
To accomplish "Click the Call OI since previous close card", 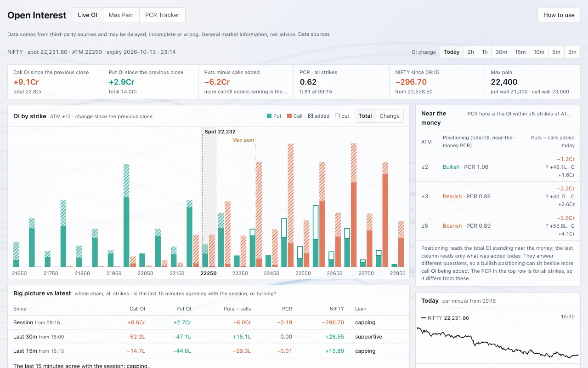I will (x=55, y=82).
